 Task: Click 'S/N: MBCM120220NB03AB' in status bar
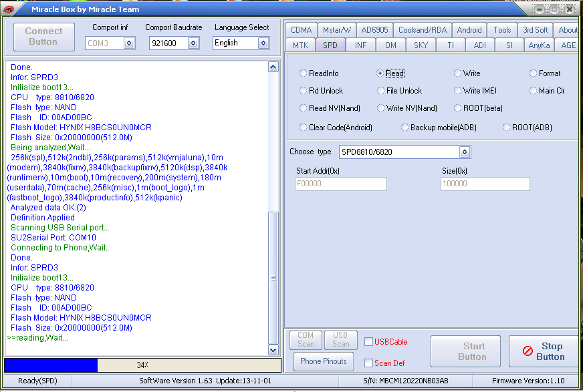point(406,381)
